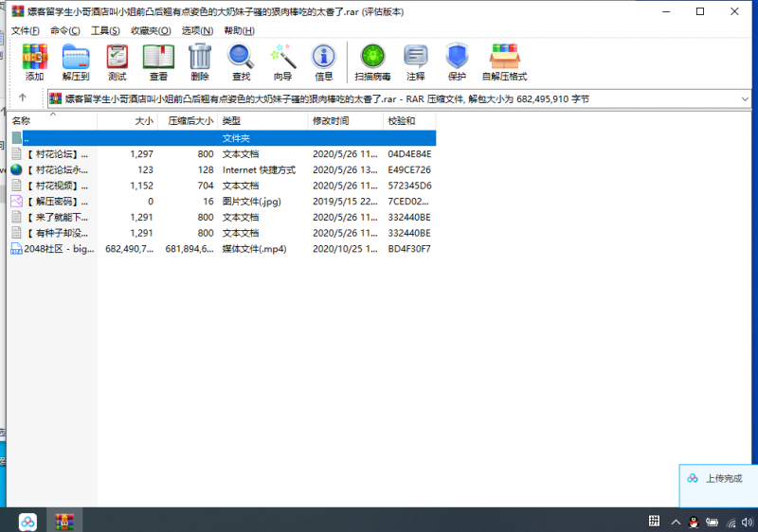Open the 查找 (Find) magnifier tool
Image resolution: width=758 pixels, height=532 pixels.
[x=242, y=62]
